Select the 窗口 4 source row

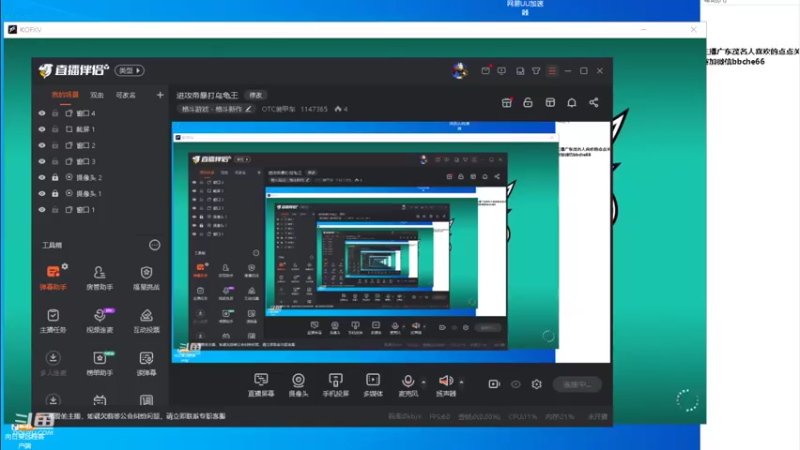coord(100,113)
